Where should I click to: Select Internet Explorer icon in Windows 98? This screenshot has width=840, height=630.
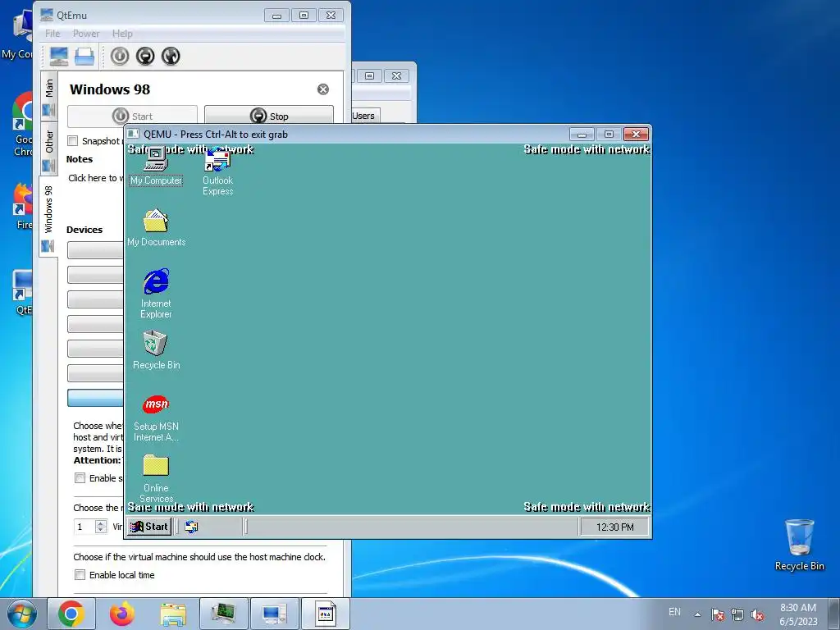tap(156, 294)
